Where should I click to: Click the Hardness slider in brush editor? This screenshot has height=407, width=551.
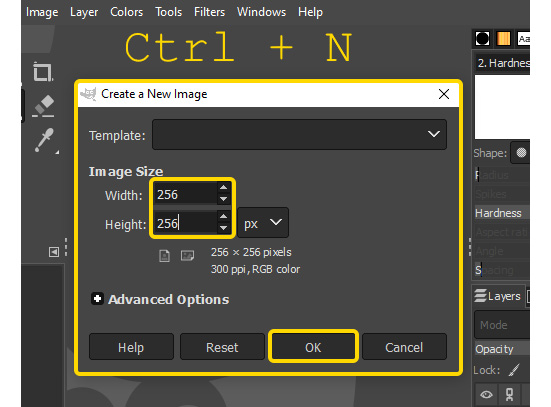[x=502, y=213]
